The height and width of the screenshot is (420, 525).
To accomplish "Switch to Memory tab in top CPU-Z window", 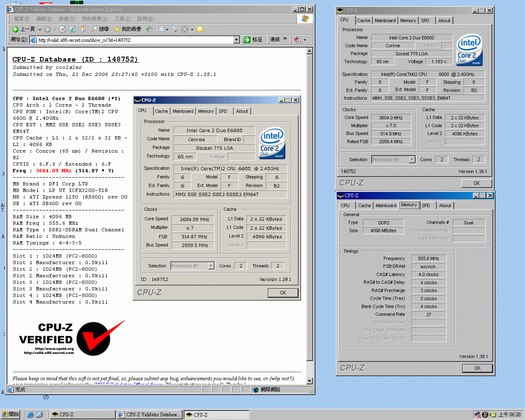I will click(x=408, y=21).
